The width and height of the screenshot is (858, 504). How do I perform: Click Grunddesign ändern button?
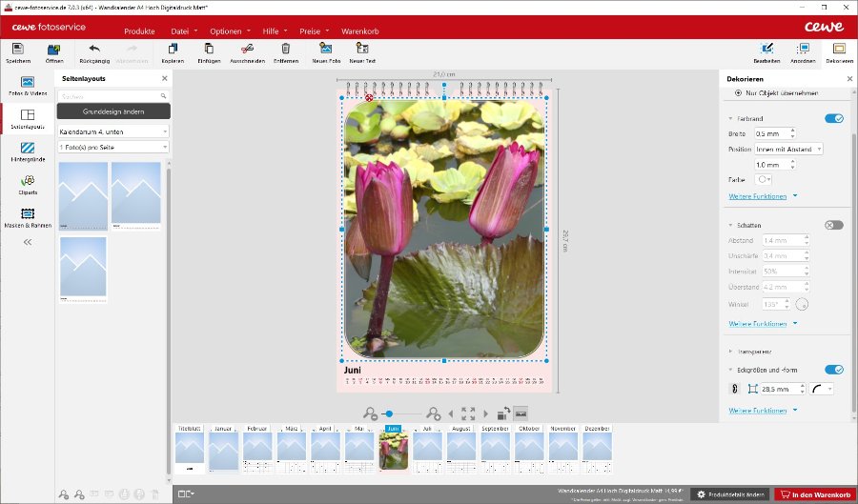coord(113,111)
